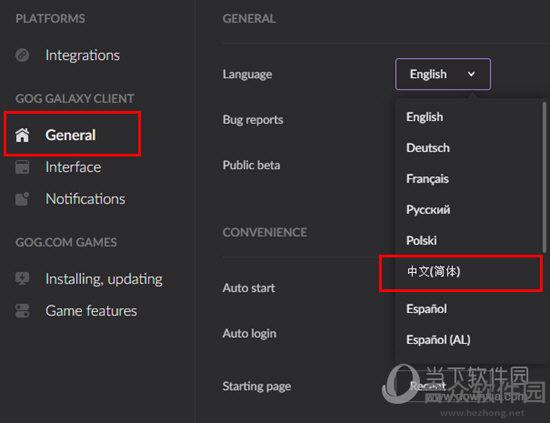Click the Starting page setting label

(x=257, y=386)
